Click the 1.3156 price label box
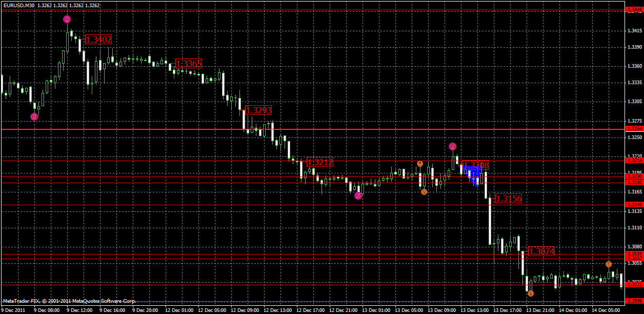This screenshot has height=314, width=644. click(509, 198)
